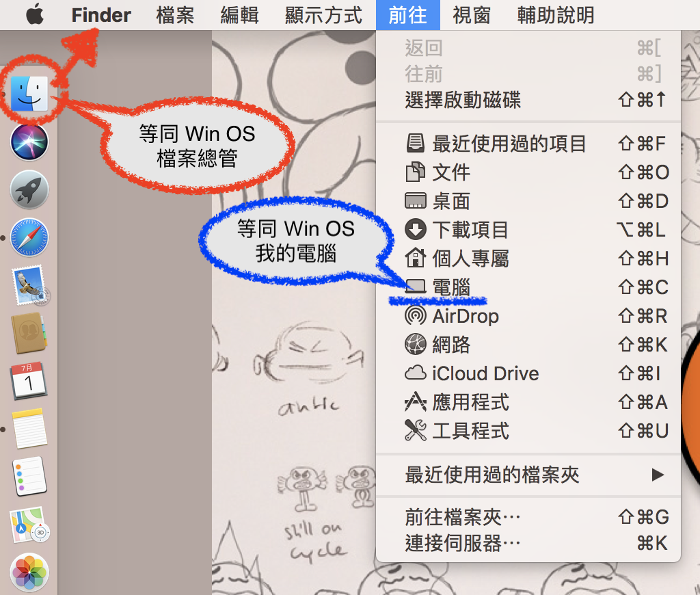The image size is (700, 595).
Task: Launch Siri from the Dock
Action: [29, 142]
